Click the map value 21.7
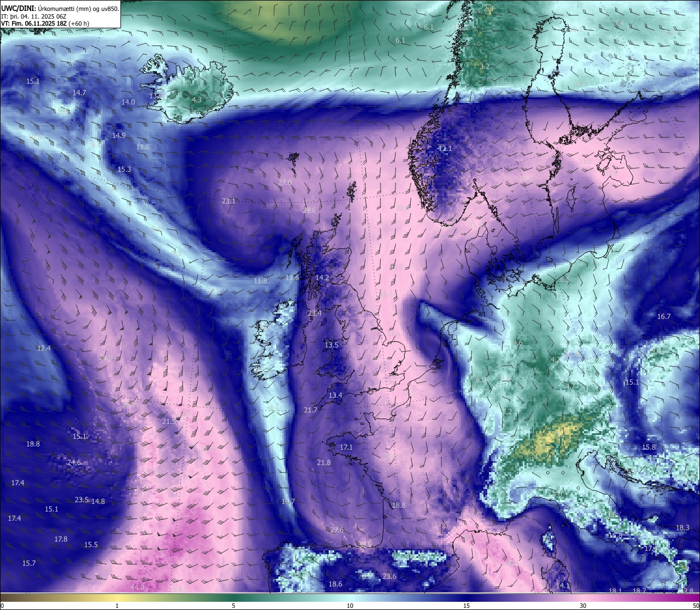This screenshot has height=610, width=700. coord(311,410)
